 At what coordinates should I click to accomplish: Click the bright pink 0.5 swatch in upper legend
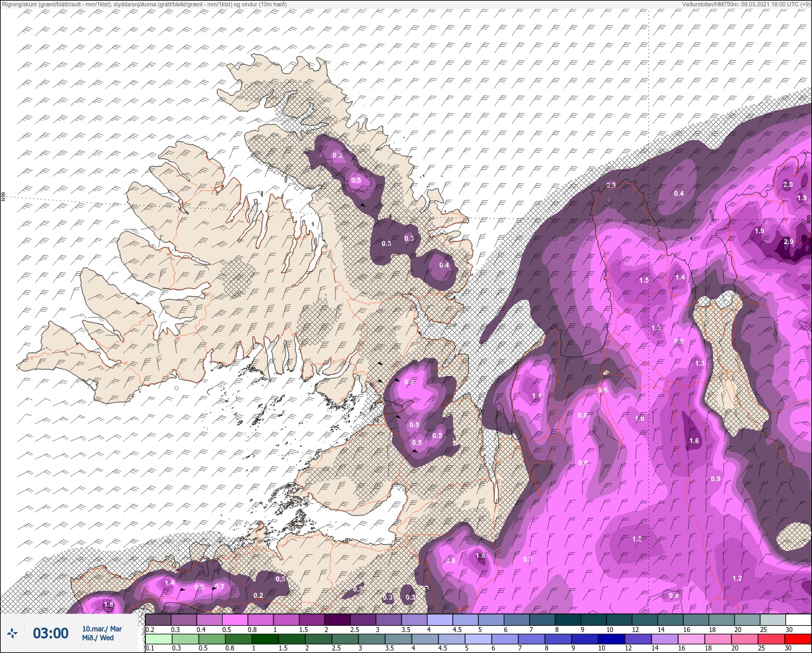coord(235,619)
